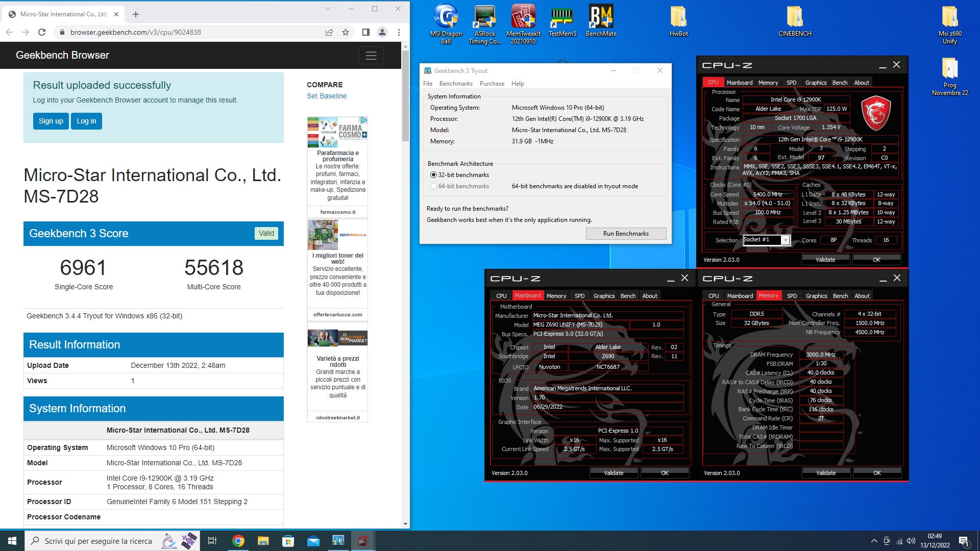Click the browser page vertical scrollbar thumb
This screenshot has width=980, height=551.
405,96
